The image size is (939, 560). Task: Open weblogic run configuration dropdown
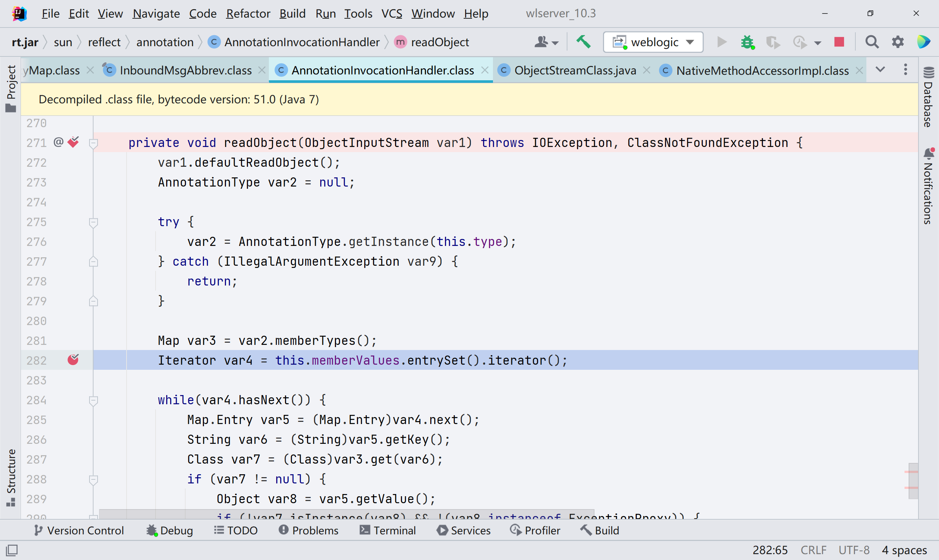tap(653, 42)
